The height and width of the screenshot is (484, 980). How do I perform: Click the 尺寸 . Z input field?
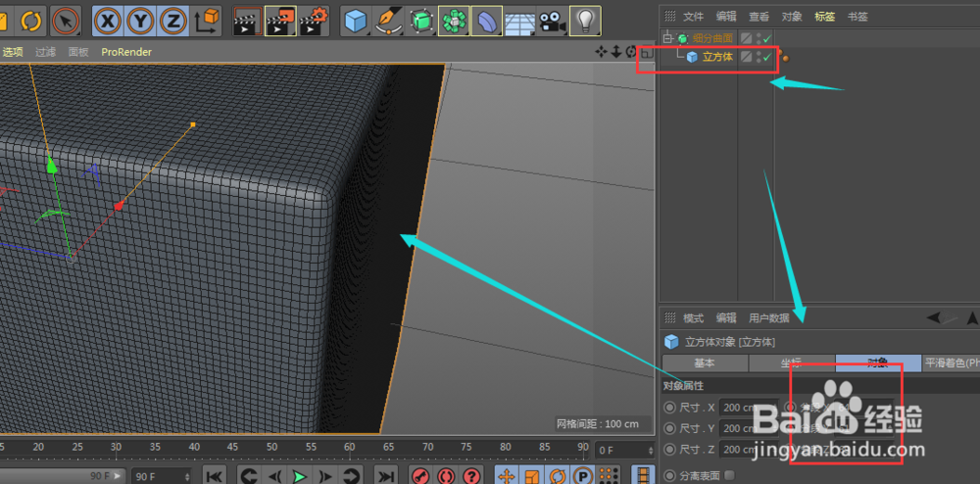(747, 450)
